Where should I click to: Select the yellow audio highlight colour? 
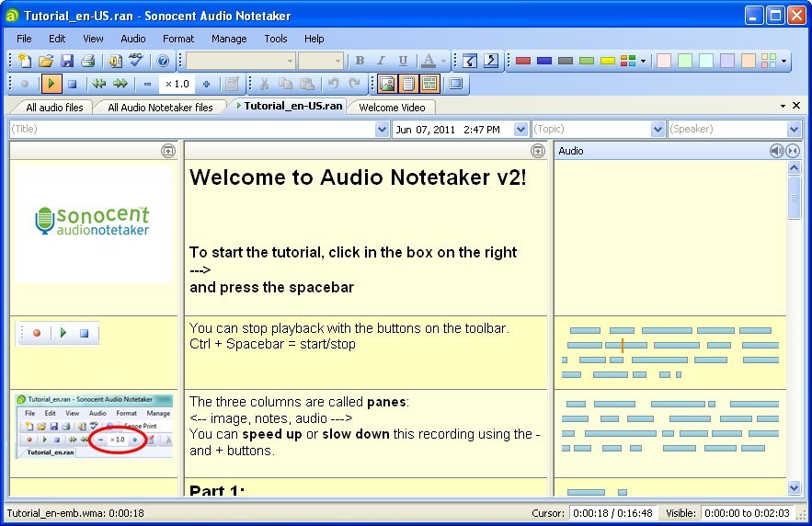point(607,61)
